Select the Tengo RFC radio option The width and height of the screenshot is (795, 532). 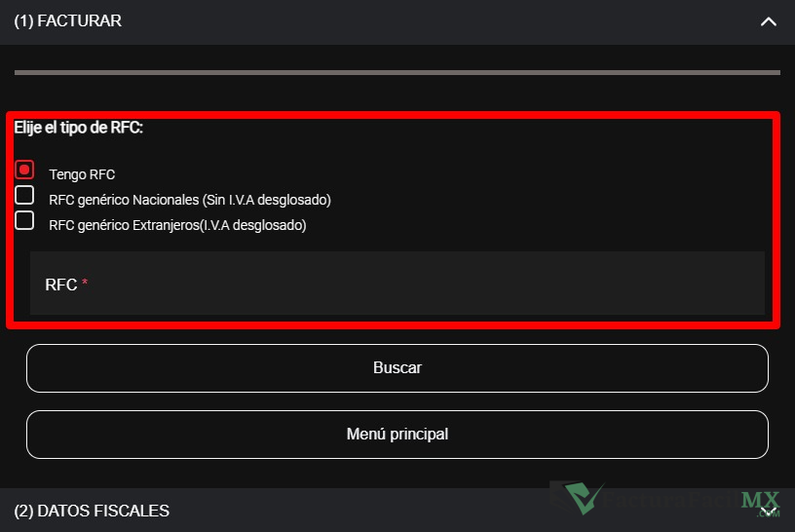(25, 171)
